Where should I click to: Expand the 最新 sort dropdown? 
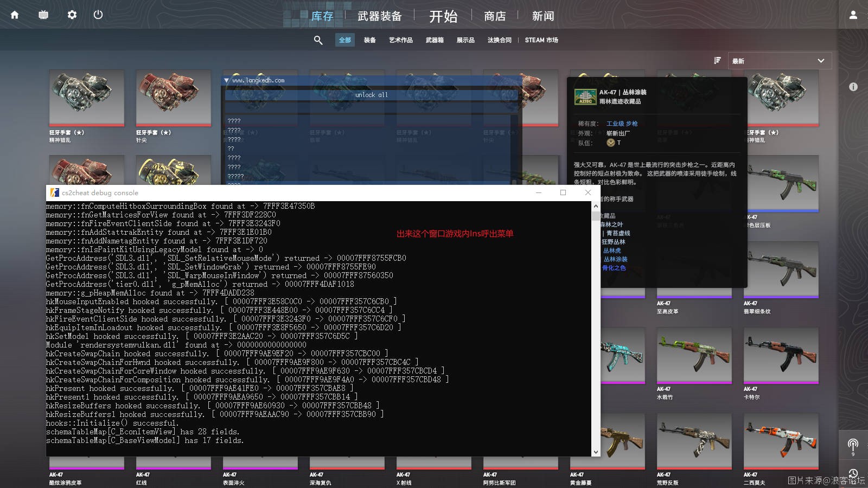click(779, 61)
